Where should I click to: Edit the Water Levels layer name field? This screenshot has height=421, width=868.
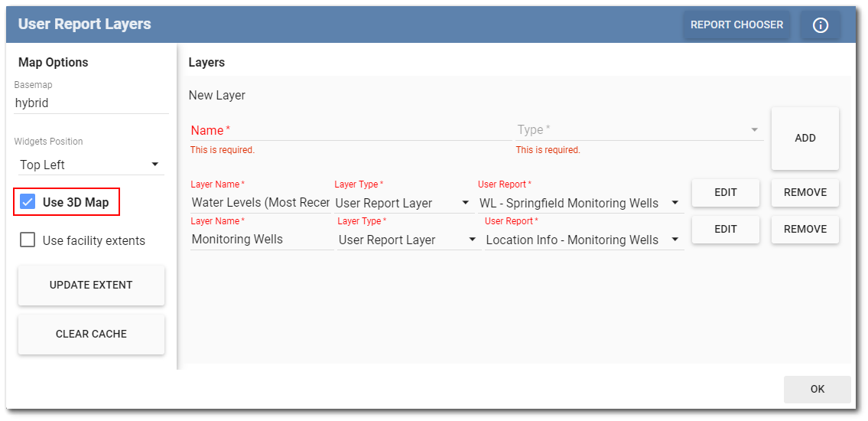260,203
